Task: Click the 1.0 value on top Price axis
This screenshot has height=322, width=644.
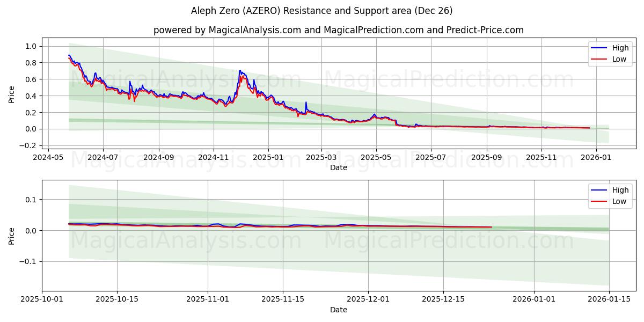Action: point(32,46)
